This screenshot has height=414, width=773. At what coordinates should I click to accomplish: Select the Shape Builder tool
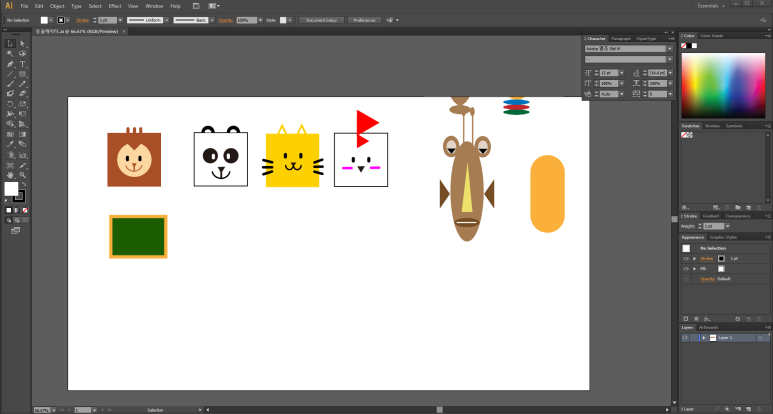[10, 124]
